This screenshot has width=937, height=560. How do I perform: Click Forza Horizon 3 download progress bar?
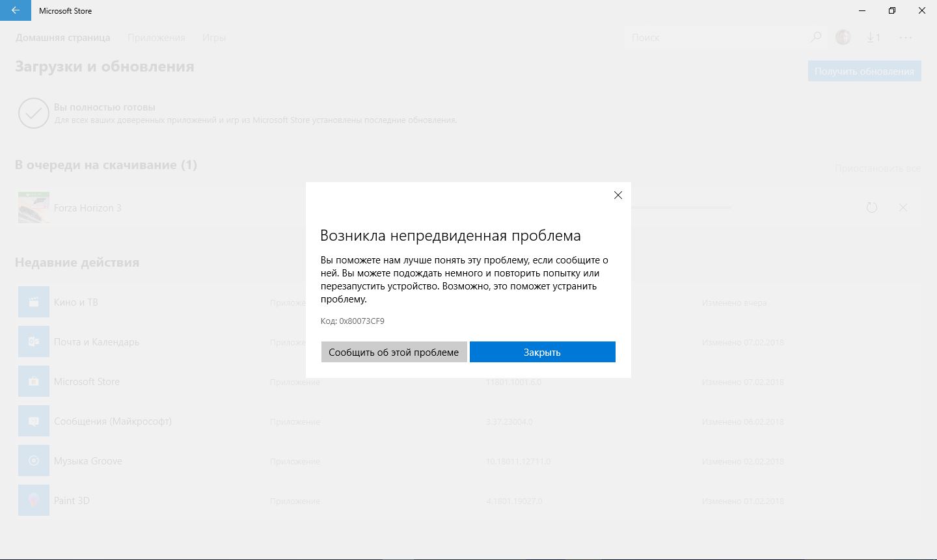click(x=681, y=207)
